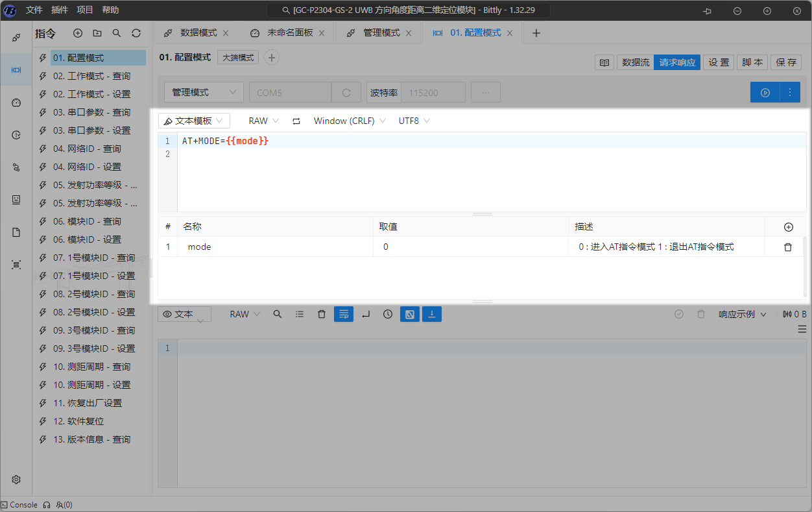The height and width of the screenshot is (512, 812).
Task: Add a new parameter with plus icon
Action: 788,227
